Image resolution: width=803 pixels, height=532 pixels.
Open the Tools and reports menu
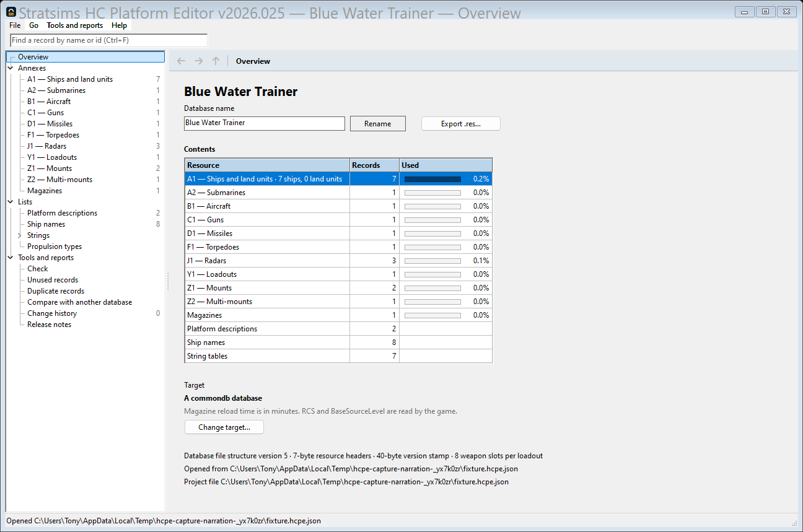(75, 25)
